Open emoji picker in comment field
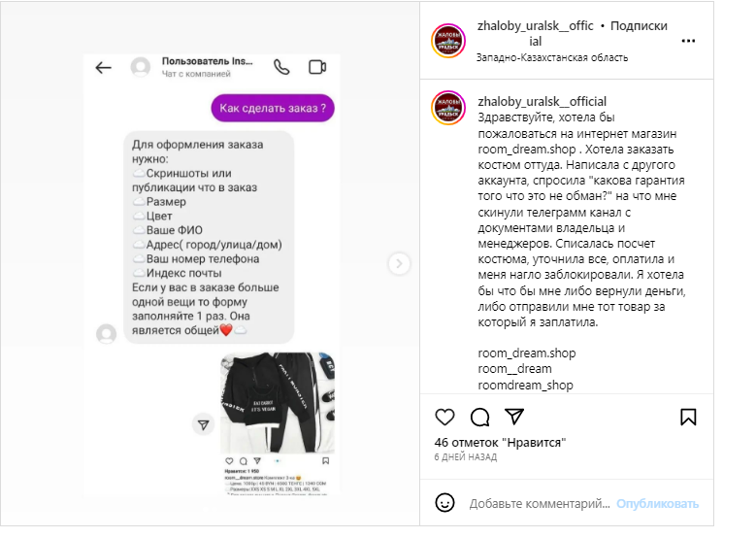 tap(444, 503)
